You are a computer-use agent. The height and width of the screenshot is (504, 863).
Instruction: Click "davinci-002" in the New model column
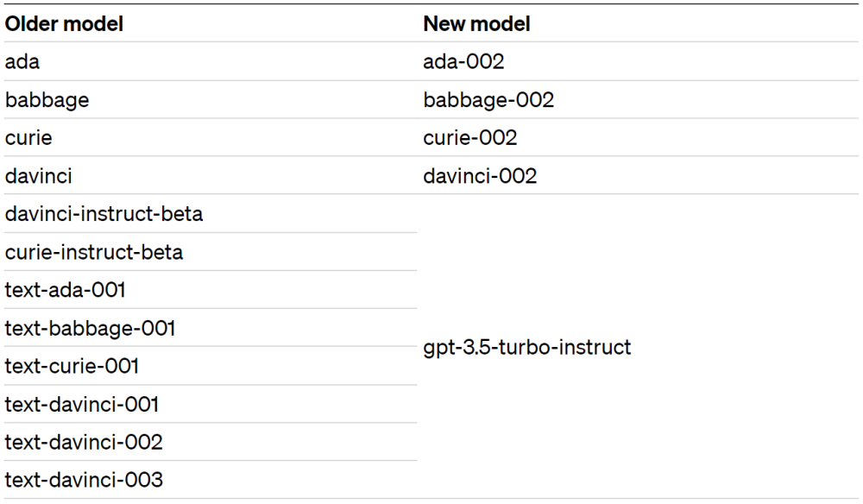coord(480,176)
